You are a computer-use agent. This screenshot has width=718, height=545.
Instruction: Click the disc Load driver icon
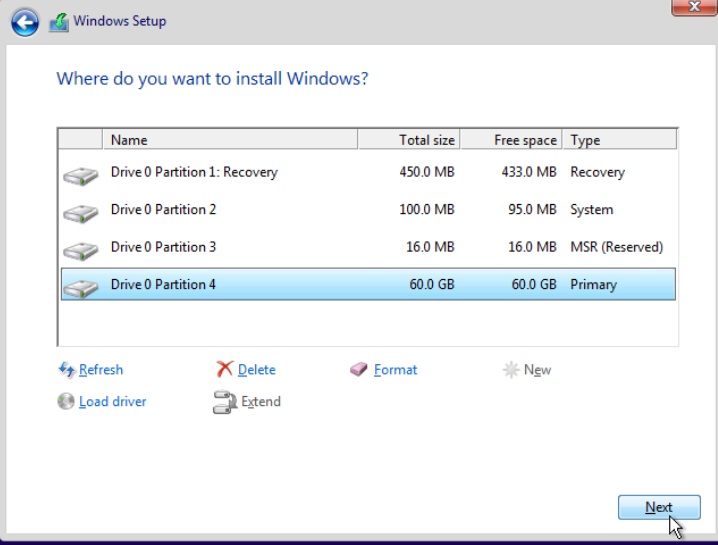click(66, 401)
